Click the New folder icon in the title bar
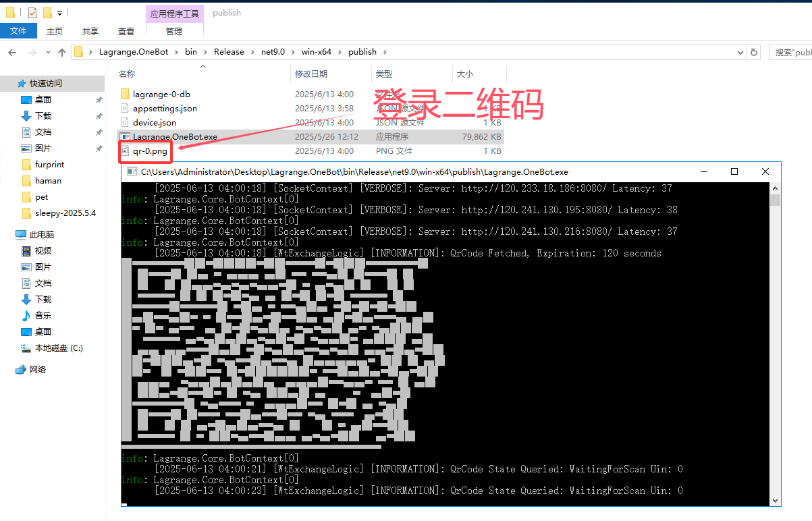812x521 pixels. 47,12
